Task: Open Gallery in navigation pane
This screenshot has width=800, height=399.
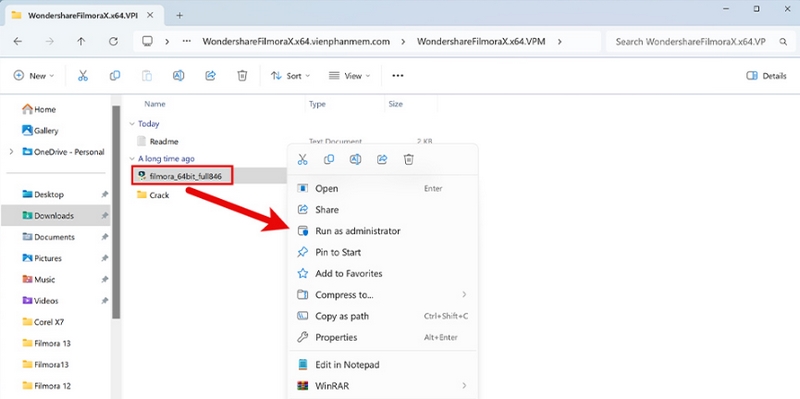Action: pos(40,131)
